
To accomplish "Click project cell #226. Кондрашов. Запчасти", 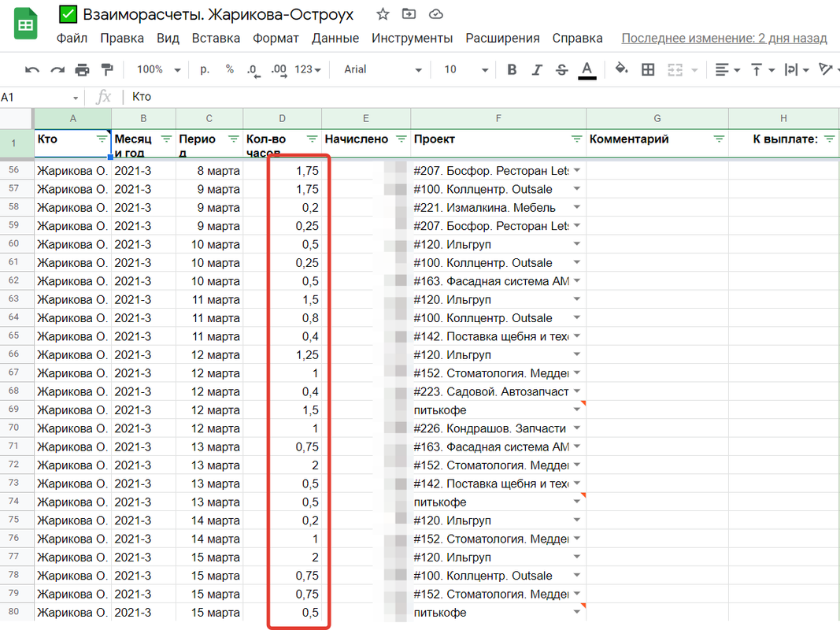I will tap(498, 428).
